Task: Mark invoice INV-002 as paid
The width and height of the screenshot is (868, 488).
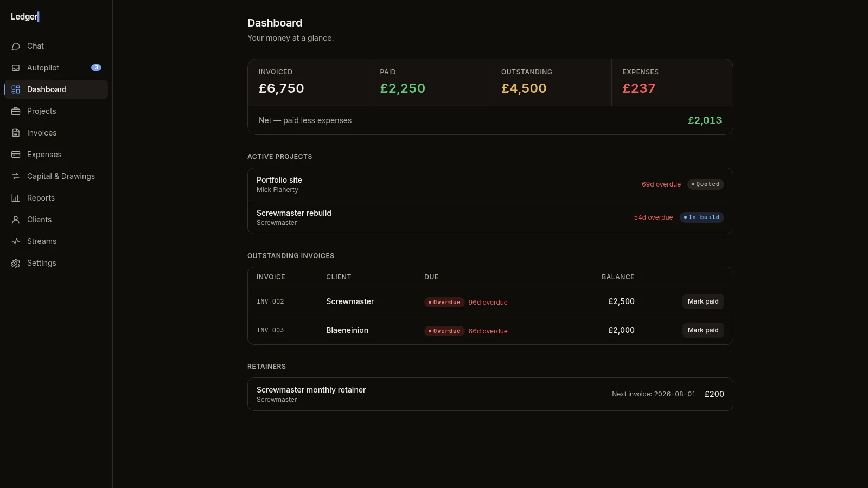Action: click(703, 301)
